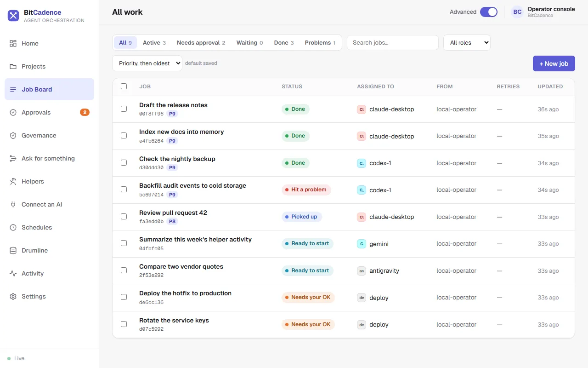Click the Drumline database icon

coord(13,250)
